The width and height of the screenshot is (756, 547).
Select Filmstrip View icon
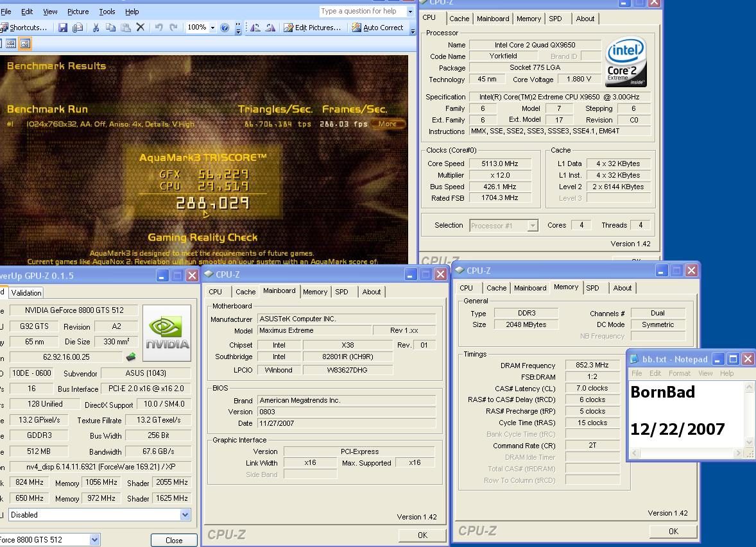11,44
